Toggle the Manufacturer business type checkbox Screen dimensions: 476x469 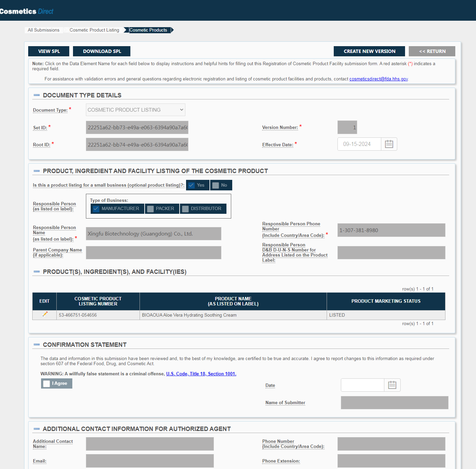[96, 209]
